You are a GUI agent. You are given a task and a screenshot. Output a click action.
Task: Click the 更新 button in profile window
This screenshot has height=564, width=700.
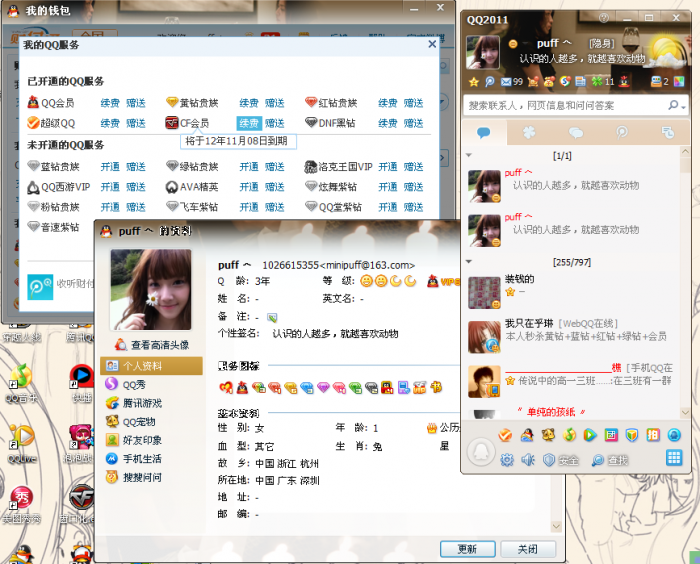pyautogui.click(x=467, y=549)
